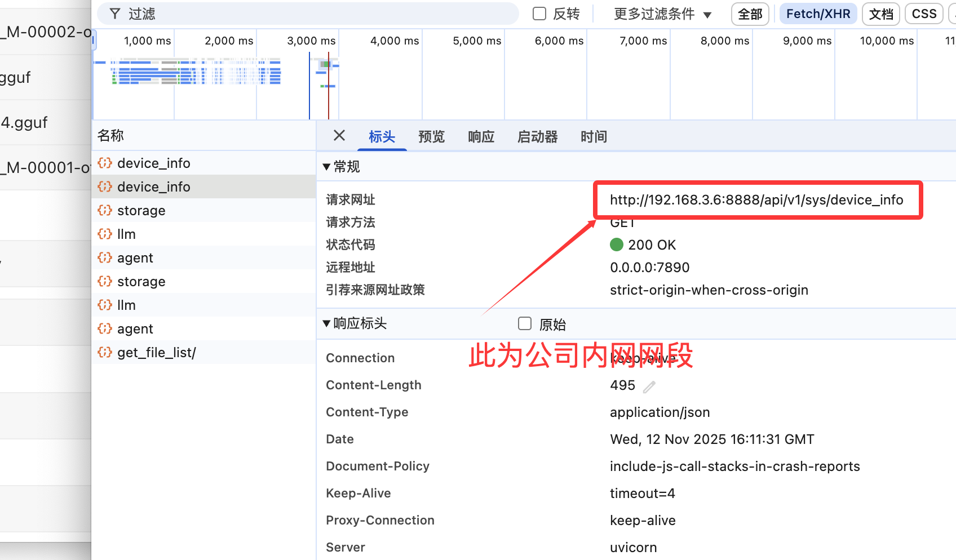Select the CSS request type filter
The image size is (956, 560).
click(x=924, y=14)
